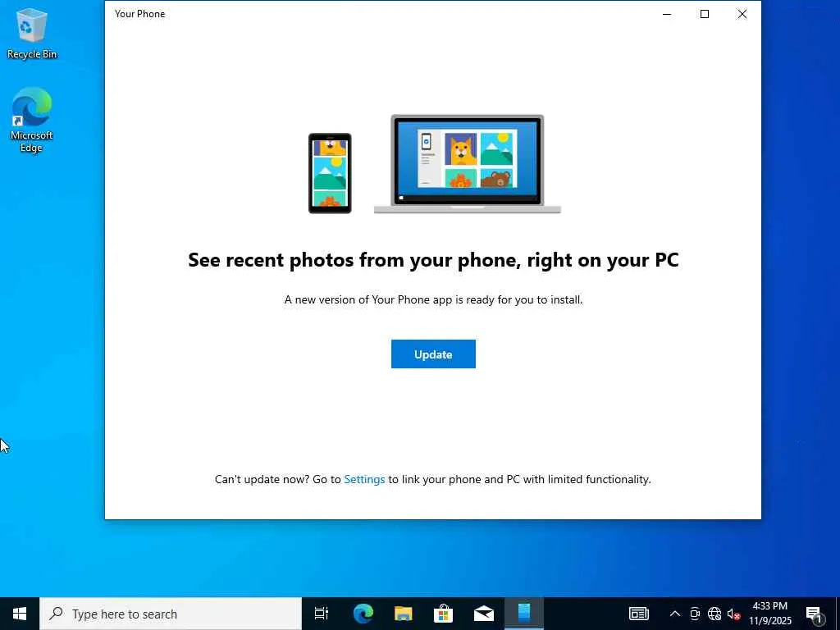Click the taskbar search box
This screenshot has height=630, width=840.
click(x=171, y=614)
